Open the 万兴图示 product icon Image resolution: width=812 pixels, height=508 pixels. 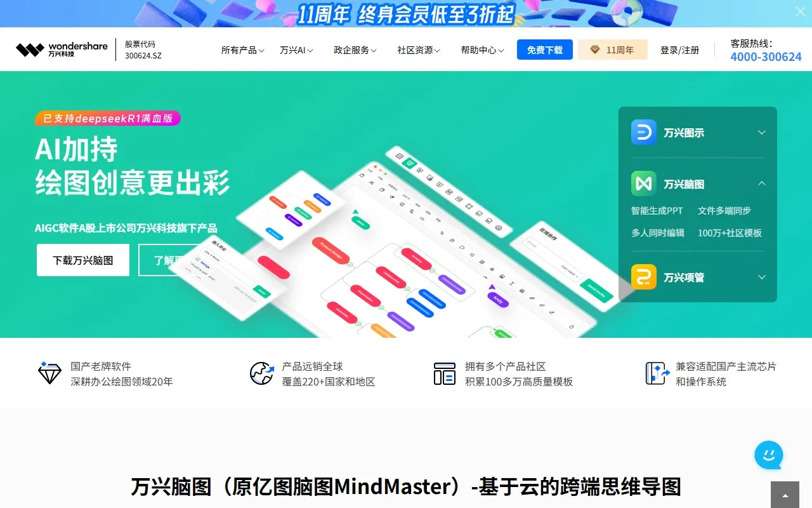tap(643, 132)
